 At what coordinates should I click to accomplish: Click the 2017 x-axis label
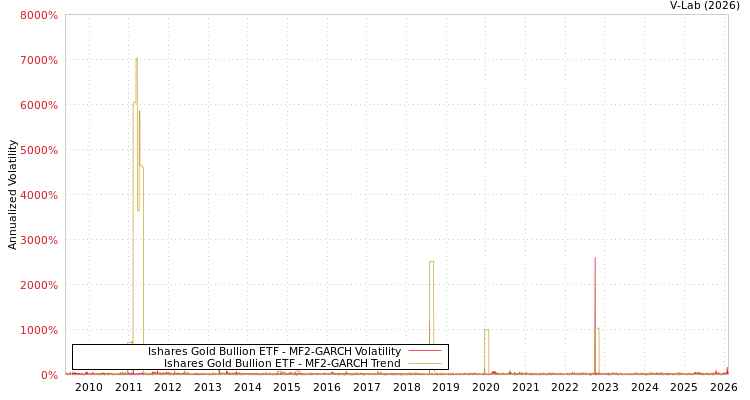tap(366, 387)
